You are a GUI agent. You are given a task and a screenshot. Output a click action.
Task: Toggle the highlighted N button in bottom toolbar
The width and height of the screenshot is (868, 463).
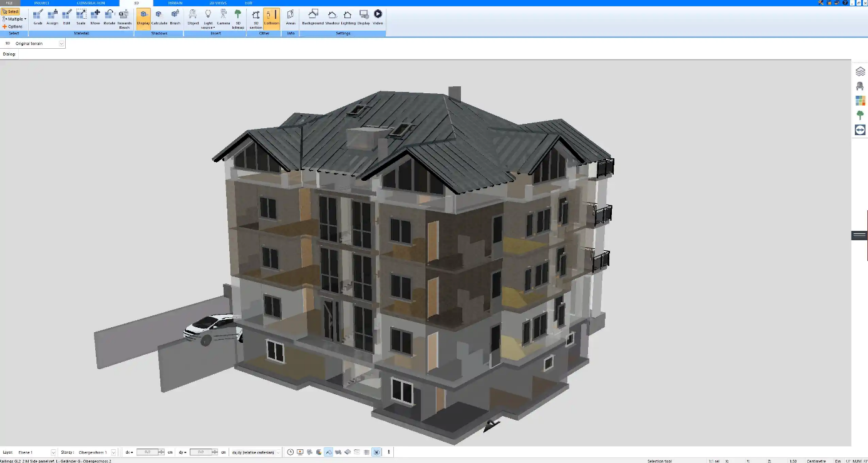click(x=376, y=452)
